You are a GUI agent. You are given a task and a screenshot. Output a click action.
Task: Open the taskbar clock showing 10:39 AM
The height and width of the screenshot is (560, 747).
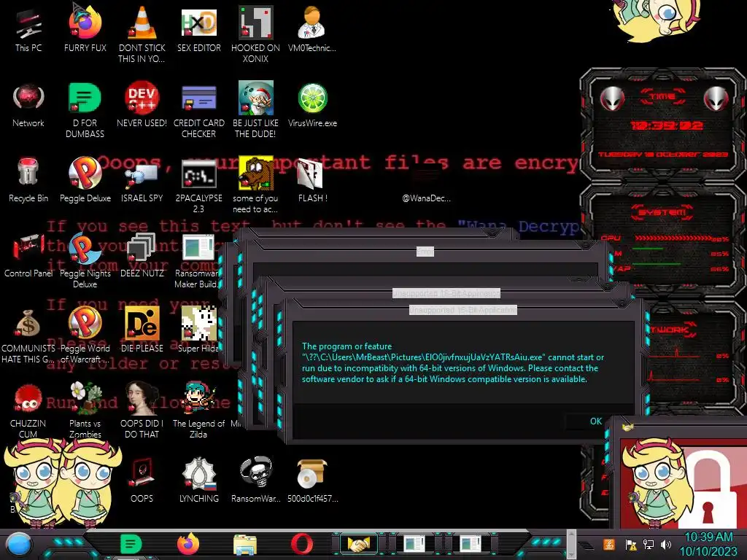(708, 544)
